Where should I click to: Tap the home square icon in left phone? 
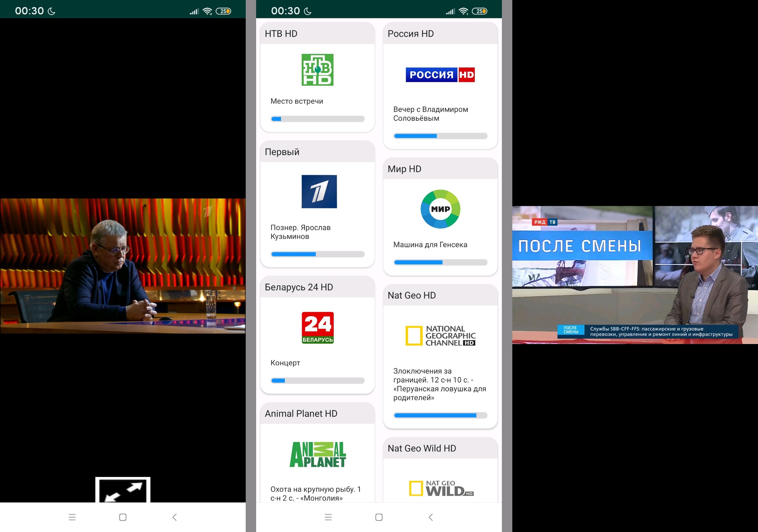point(123,517)
